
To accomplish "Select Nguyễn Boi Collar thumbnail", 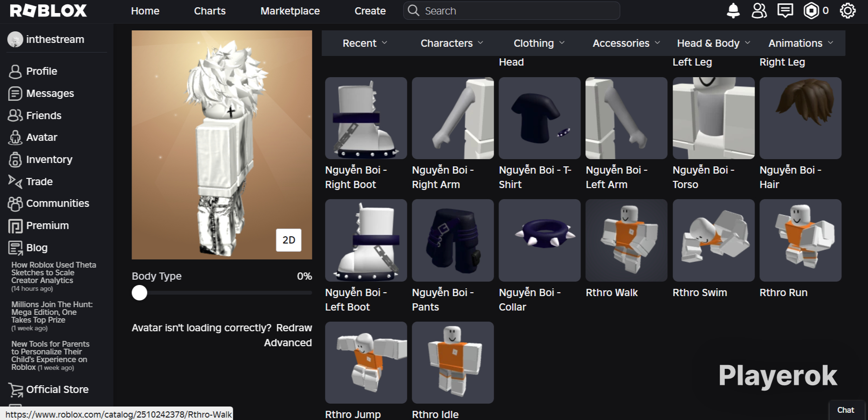I will 540,240.
